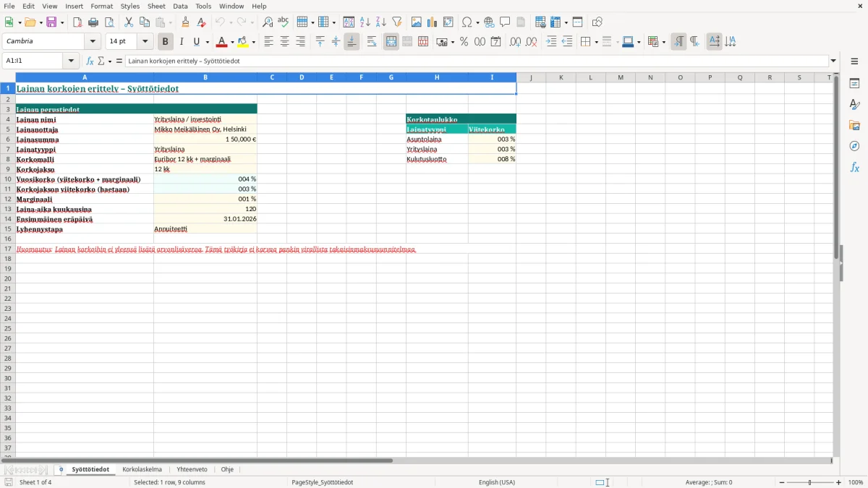
Task: Switch to the Ohje sheet tab
Action: click(227, 469)
